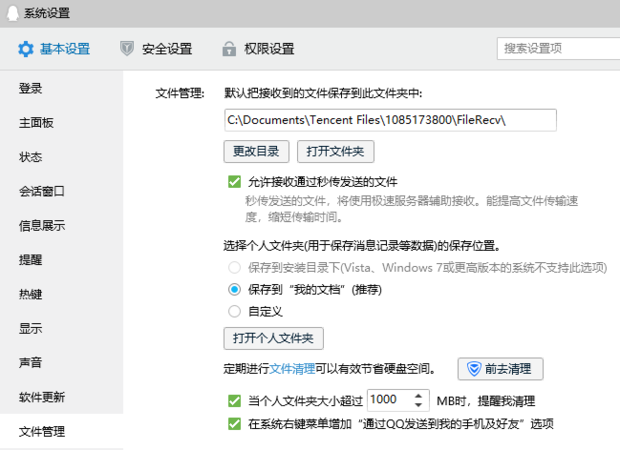620x450 pixels.
Task: Click the 秒传发送的文件 description text
Action: pyautogui.click(x=411, y=209)
